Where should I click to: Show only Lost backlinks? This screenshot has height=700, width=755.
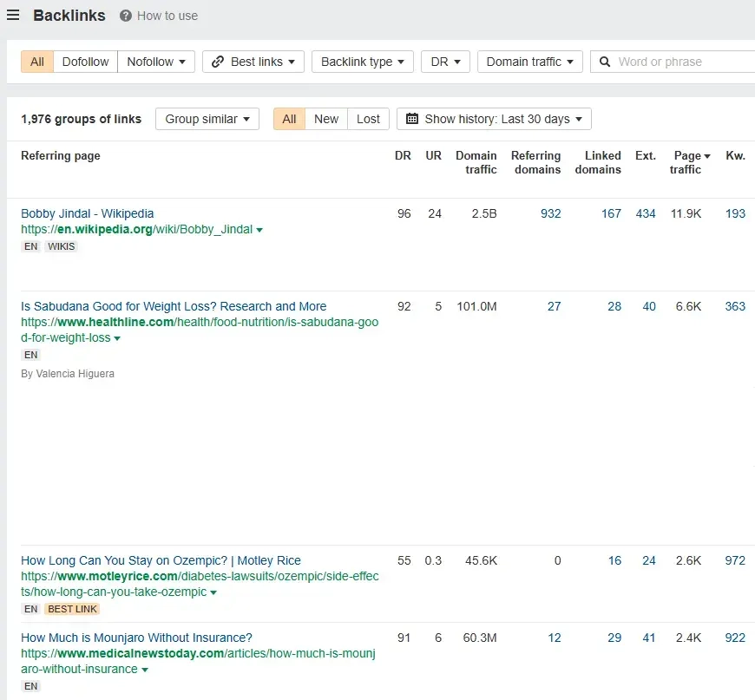[x=368, y=119]
